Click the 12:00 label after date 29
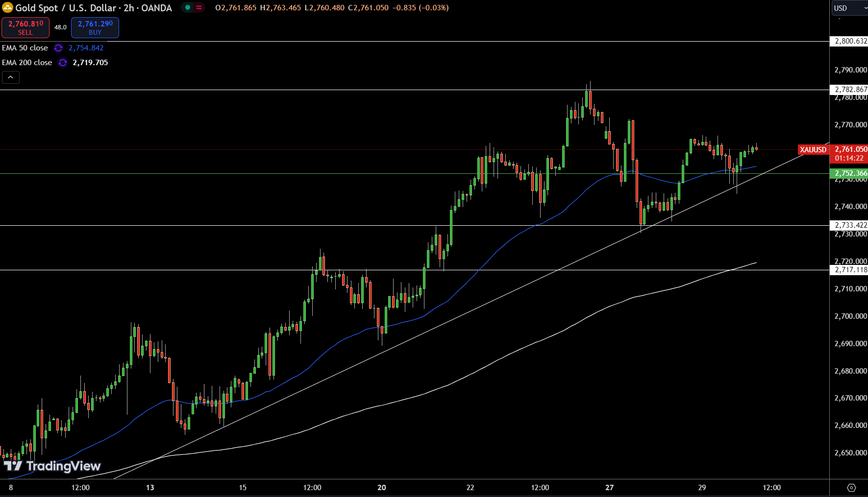868x497 pixels. pos(772,488)
